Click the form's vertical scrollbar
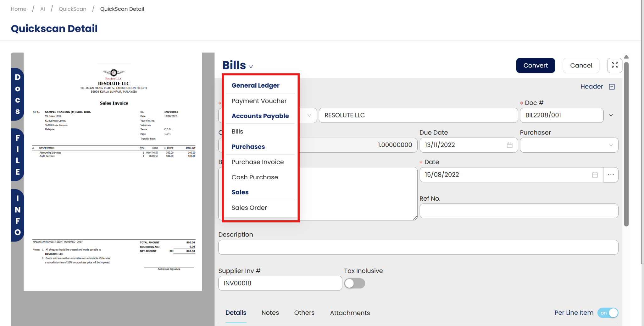 (626, 144)
